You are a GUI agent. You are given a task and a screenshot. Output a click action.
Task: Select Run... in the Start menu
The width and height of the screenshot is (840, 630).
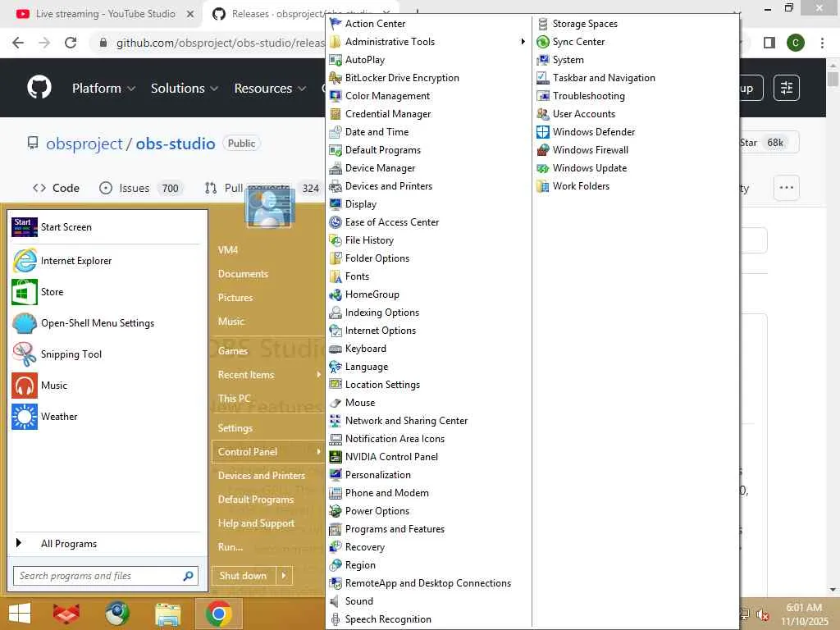[231, 547]
